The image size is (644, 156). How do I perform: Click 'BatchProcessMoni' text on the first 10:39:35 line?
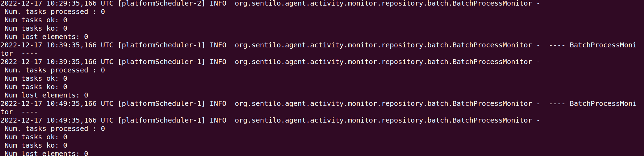click(603, 45)
